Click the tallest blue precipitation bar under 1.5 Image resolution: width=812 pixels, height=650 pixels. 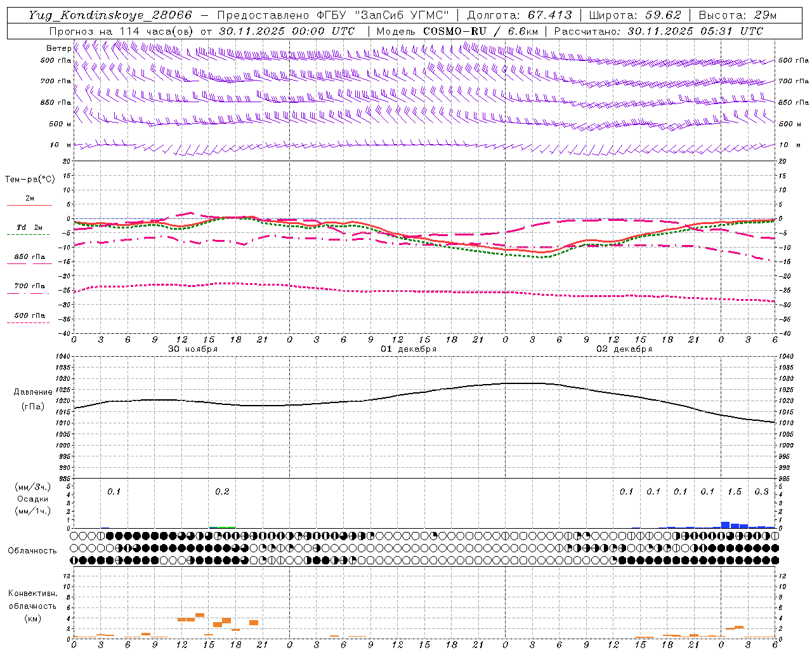(x=725, y=525)
